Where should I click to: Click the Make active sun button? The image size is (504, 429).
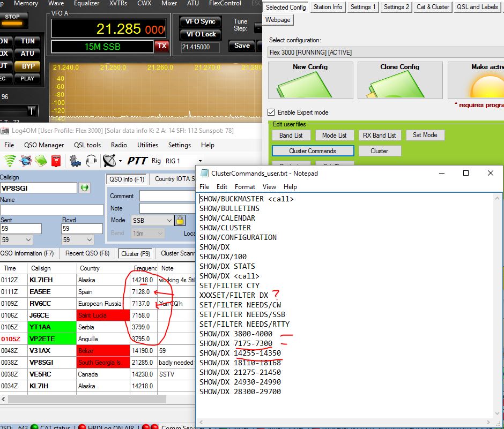click(x=476, y=80)
